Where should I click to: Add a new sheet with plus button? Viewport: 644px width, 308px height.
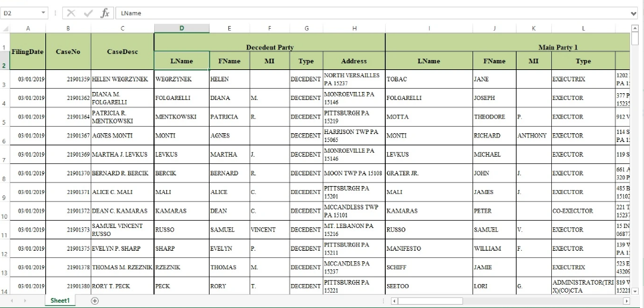[95, 301]
